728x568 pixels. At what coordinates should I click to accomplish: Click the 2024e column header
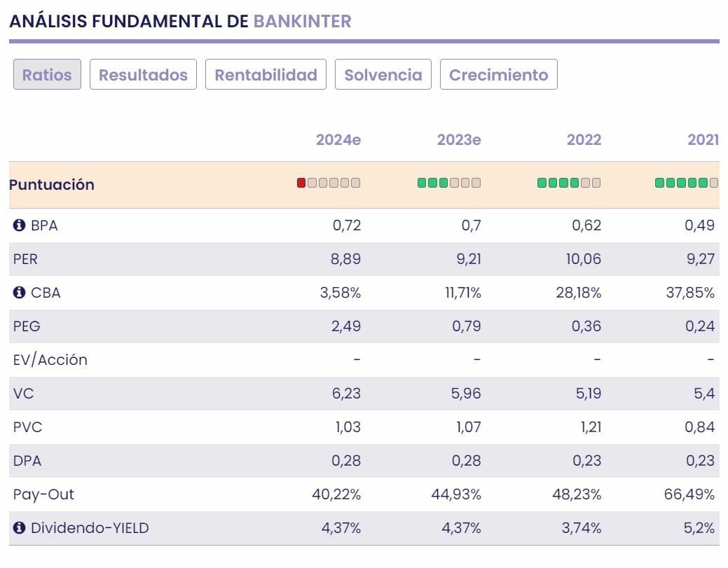(x=338, y=139)
